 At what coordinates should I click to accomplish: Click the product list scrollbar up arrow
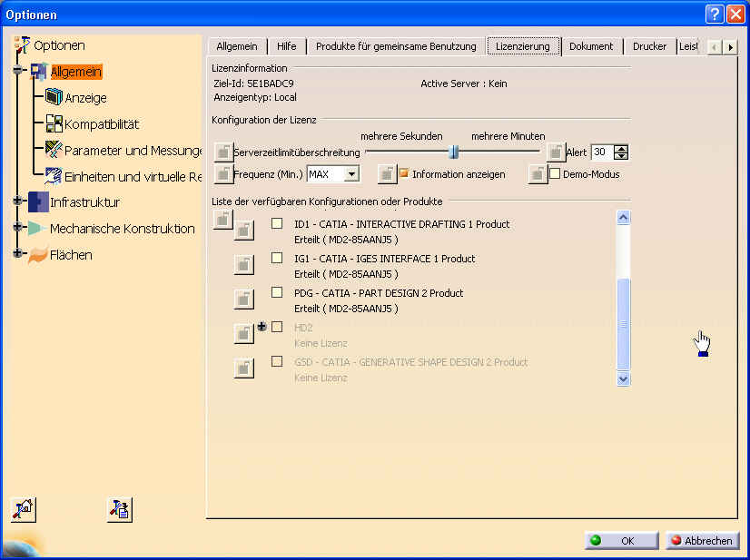(x=623, y=218)
